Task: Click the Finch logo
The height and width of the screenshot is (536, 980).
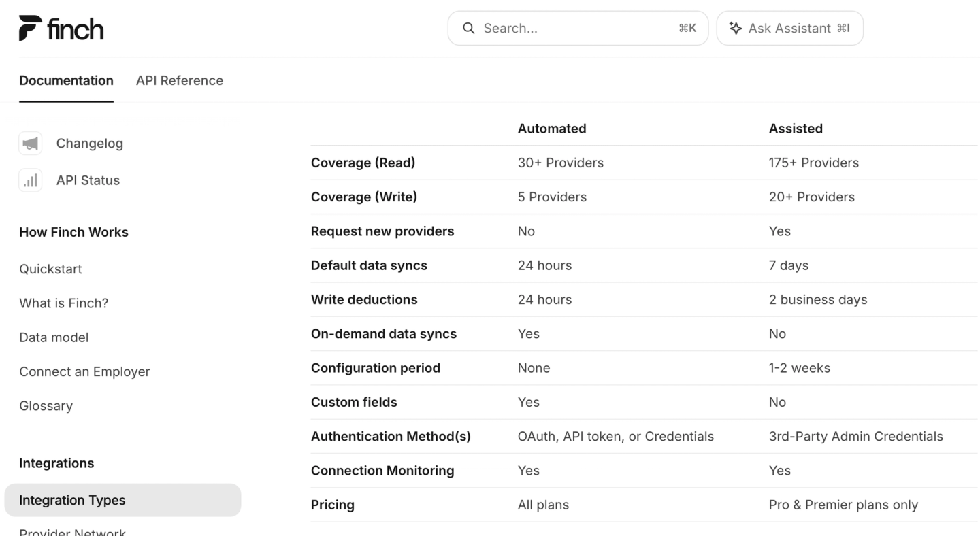Action: [x=61, y=28]
